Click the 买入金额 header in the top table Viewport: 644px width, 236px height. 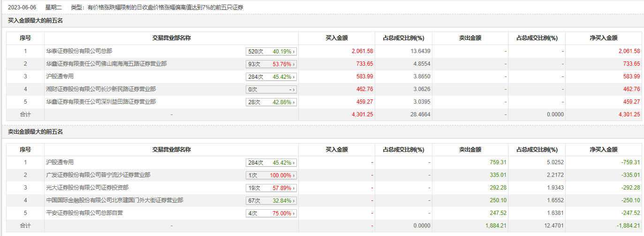point(336,38)
